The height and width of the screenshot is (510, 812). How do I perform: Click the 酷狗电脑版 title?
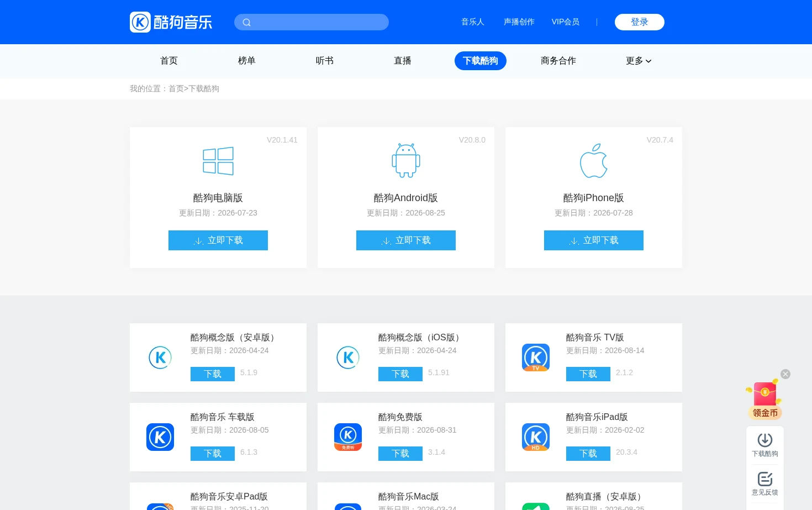click(x=218, y=198)
